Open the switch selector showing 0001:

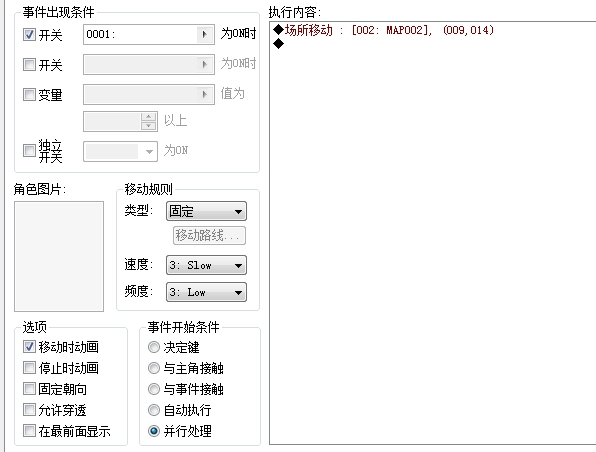tap(149, 35)
